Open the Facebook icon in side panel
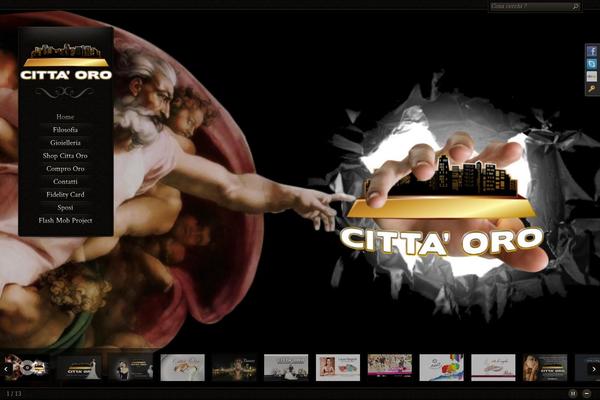 [x=592, y=51]
